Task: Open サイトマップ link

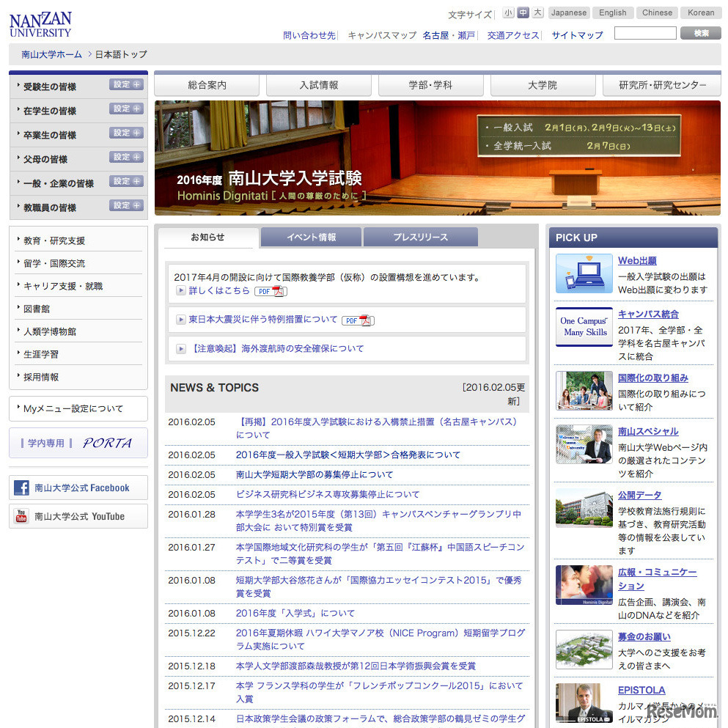Action: [x=577, y=36]
